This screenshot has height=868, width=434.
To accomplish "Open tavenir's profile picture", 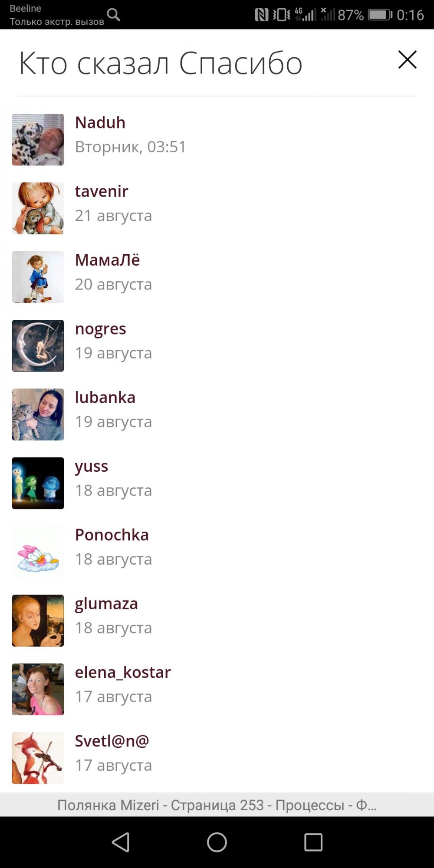I will (x=38, y=208).
